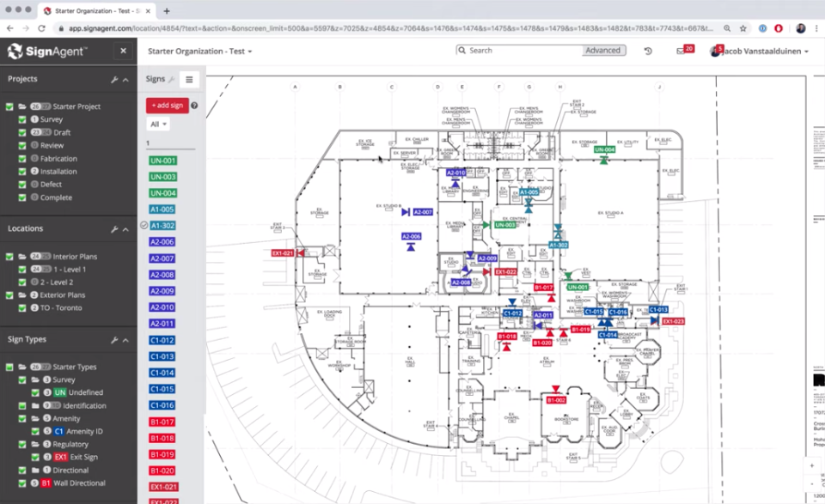Image resolution: width=825 pixels, height=504 pixels.
Task: Click the wrench icon next to Signs
Action: click(x=172, y=79)
